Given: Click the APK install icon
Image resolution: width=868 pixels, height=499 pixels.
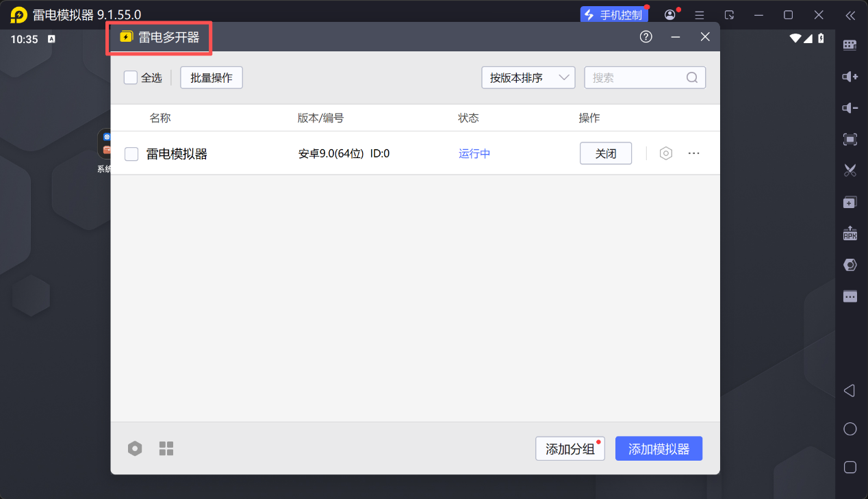Looking at the screenshot, I should click(x=850, y=233).
